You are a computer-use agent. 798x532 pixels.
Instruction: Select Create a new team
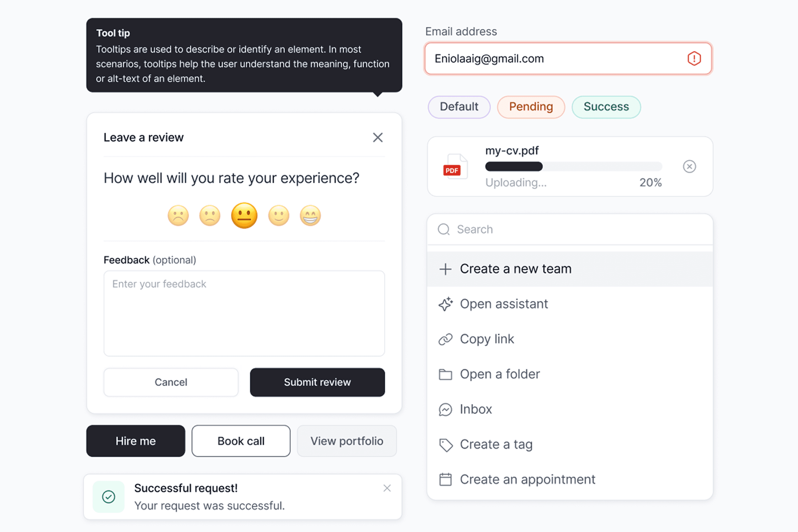[x=515, y=269]
